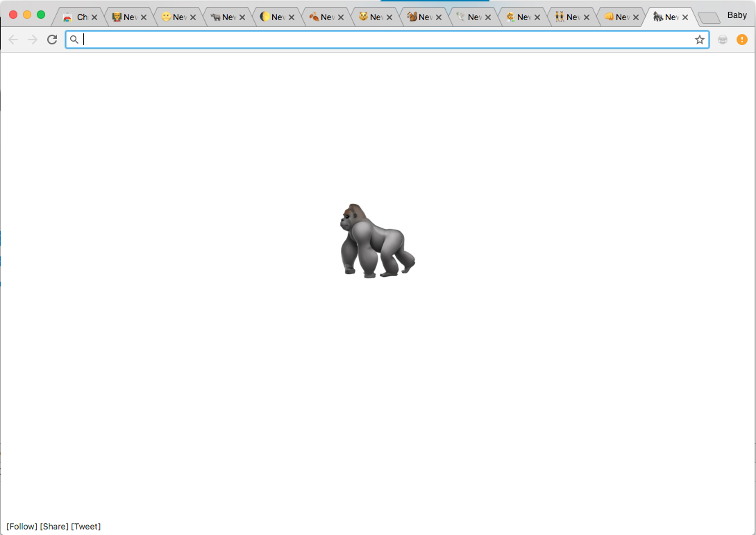Click the forward navigation arrow

tap(32, 40)
